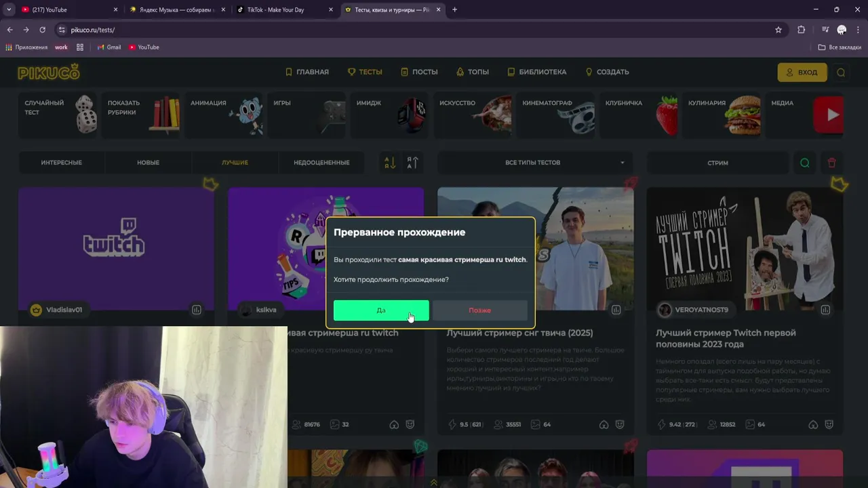Click the 9.42 rating lightning icon
868x488 pixels.
[662, 424]
